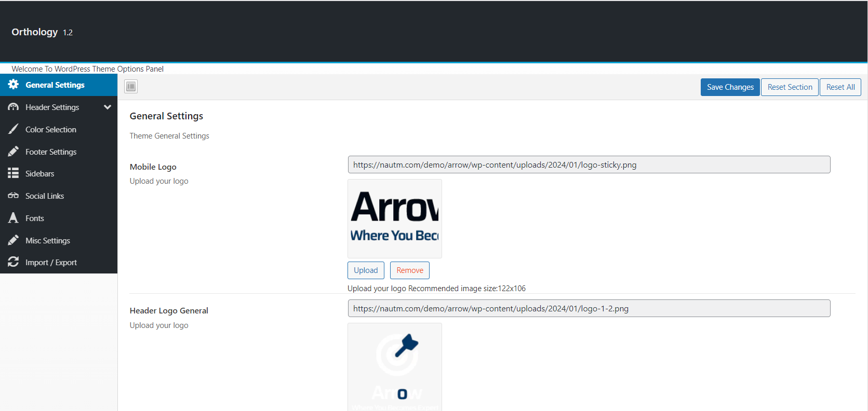Click the Reset Section button
The image size is (868, 411).
790,87
